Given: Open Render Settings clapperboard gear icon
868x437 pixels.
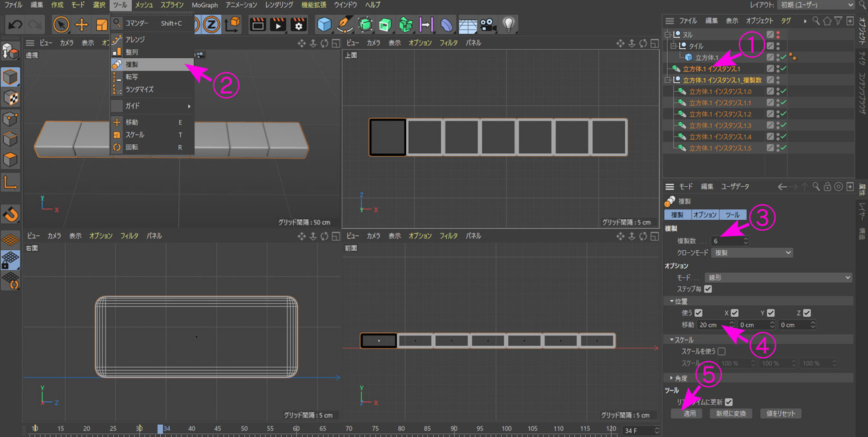Looking at the screenshot, I should (298, 25).
